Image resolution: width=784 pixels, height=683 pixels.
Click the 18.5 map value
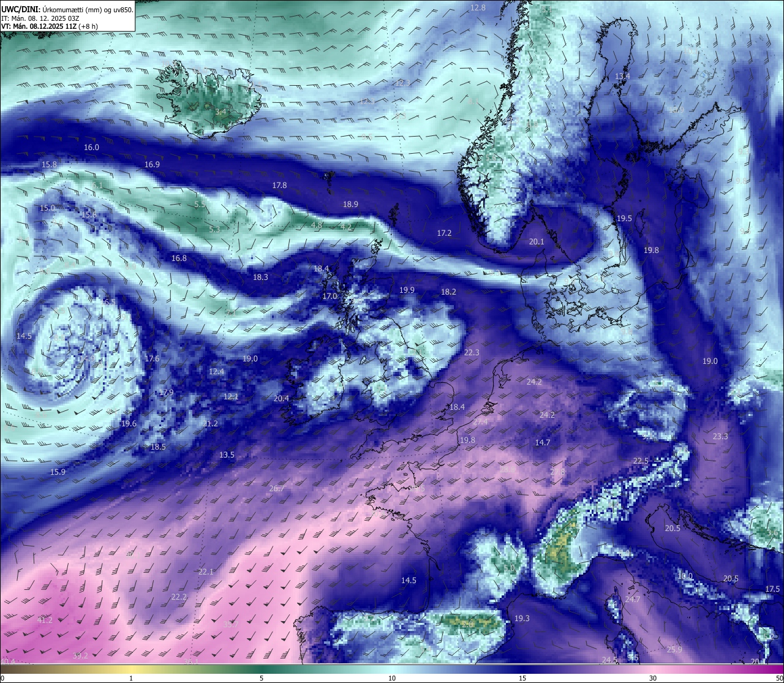click(158, 447)
